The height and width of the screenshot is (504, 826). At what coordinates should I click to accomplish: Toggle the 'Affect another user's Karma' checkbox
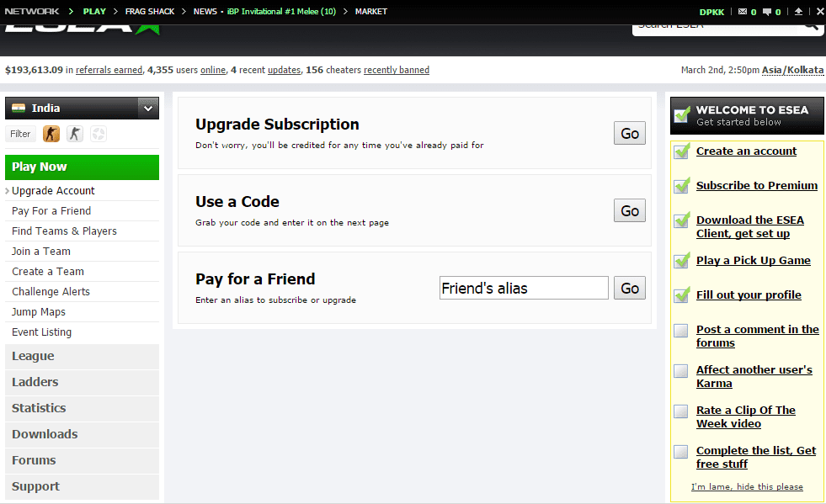click(681, 371)
